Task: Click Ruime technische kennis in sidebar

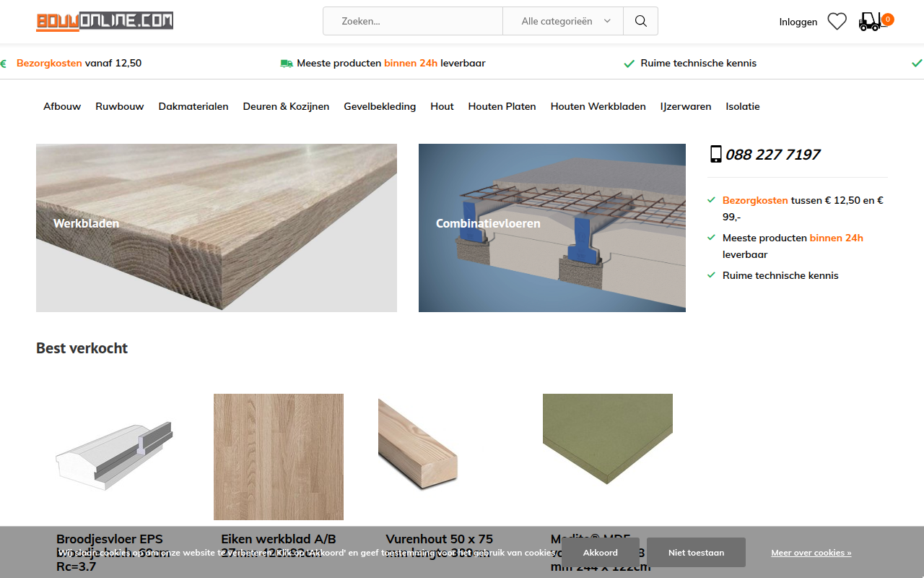Action: (x=780, y=275)
